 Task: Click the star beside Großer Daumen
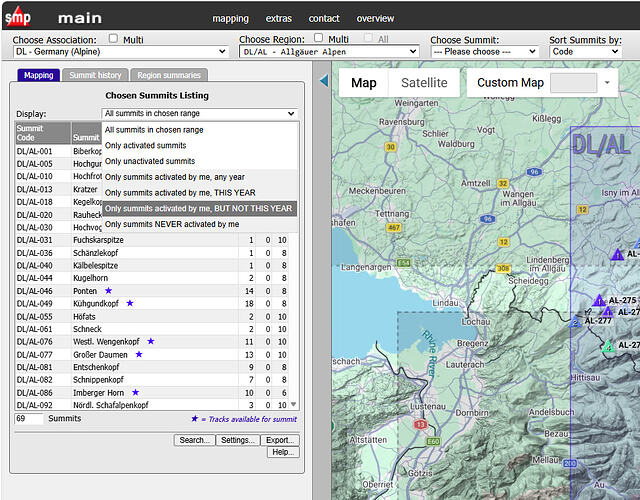click(139, 354)
